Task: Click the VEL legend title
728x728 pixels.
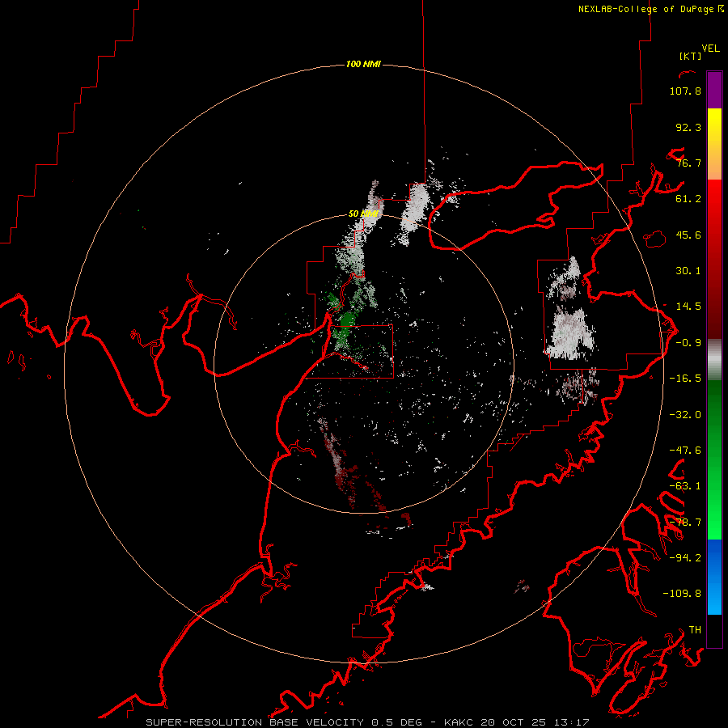Action: (x=710, y=49)
